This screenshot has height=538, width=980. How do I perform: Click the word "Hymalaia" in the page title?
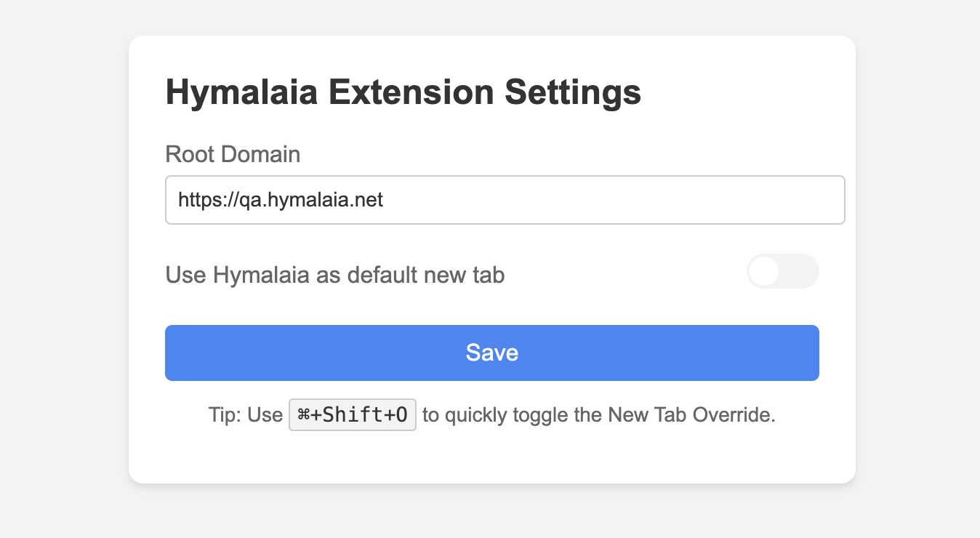(x=242, y=92)
